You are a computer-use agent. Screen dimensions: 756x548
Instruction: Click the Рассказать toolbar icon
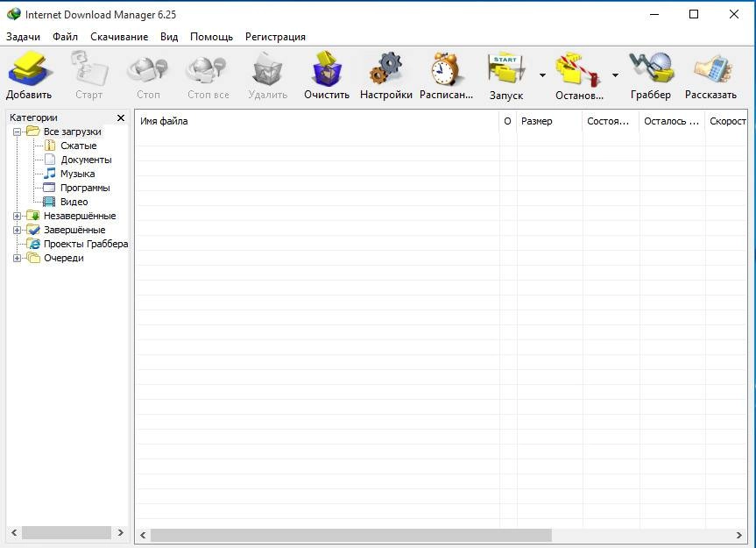711,69
